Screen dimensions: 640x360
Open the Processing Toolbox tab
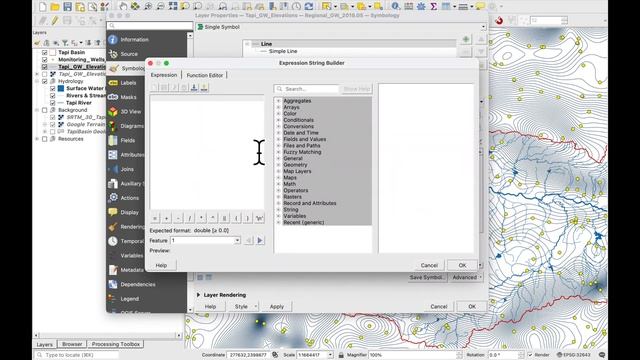[116, 344]
